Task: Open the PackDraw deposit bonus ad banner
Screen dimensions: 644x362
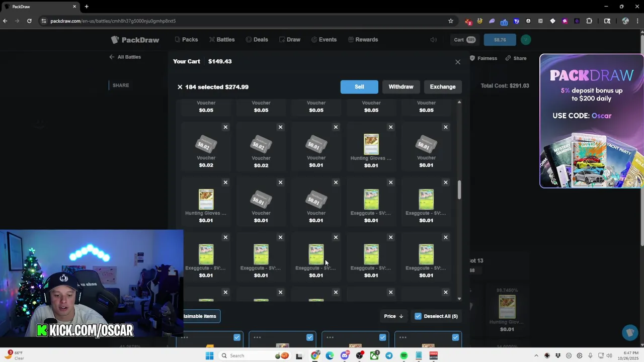Action: [x=592, y=121]
